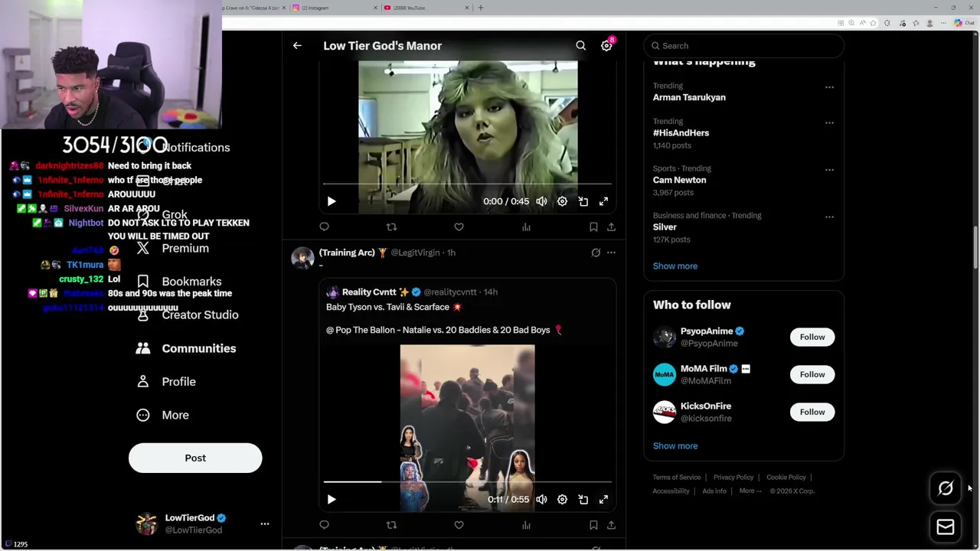The image size is (980, 551).
Task: Open a new browser tab
Action: (x=481, y=8)
